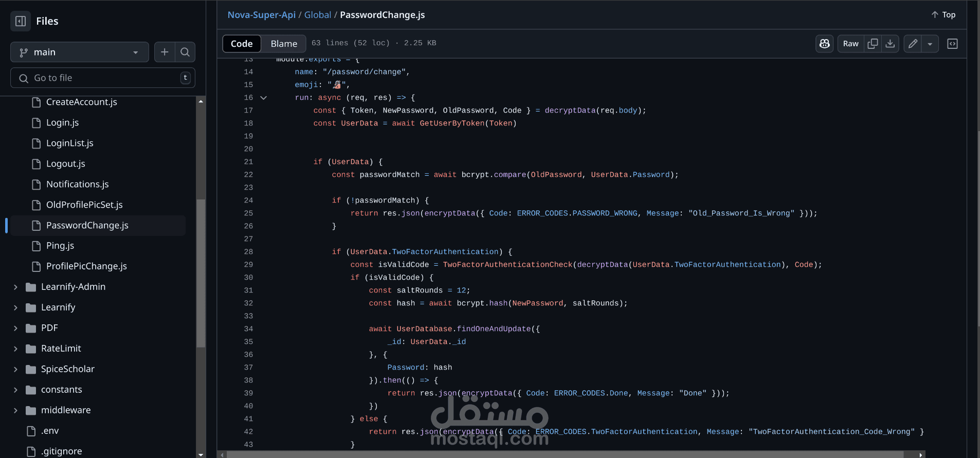This screenshot has height=458, width=980.
Task: Click the SpiceScholar folder icon
Action: 31,369
